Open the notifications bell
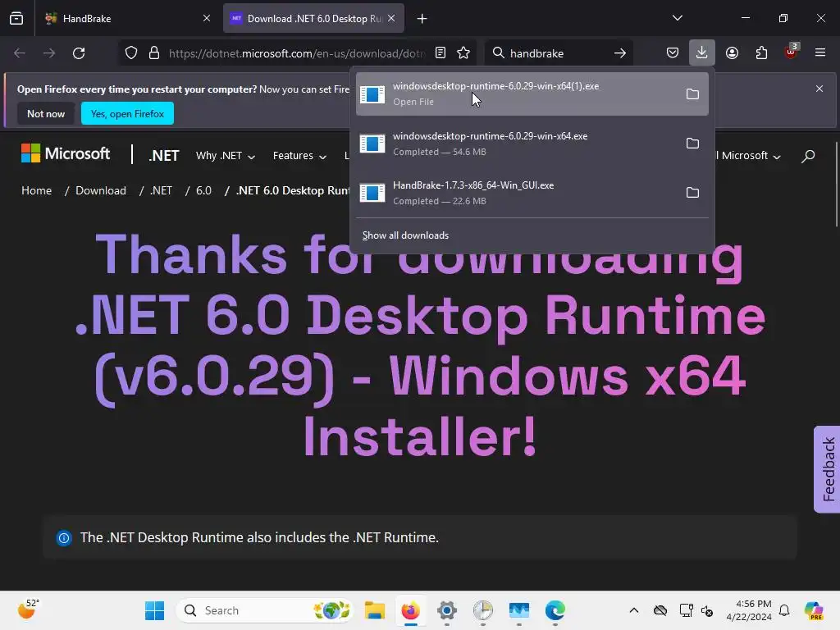The width and height of the screenshot is (840, 630). click(x=784, y=610)
